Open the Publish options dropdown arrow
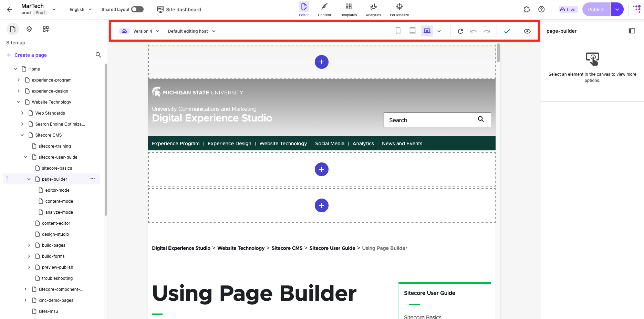Image resolution: width=644 pixels, height=319 pixels. tap(617, 10)
